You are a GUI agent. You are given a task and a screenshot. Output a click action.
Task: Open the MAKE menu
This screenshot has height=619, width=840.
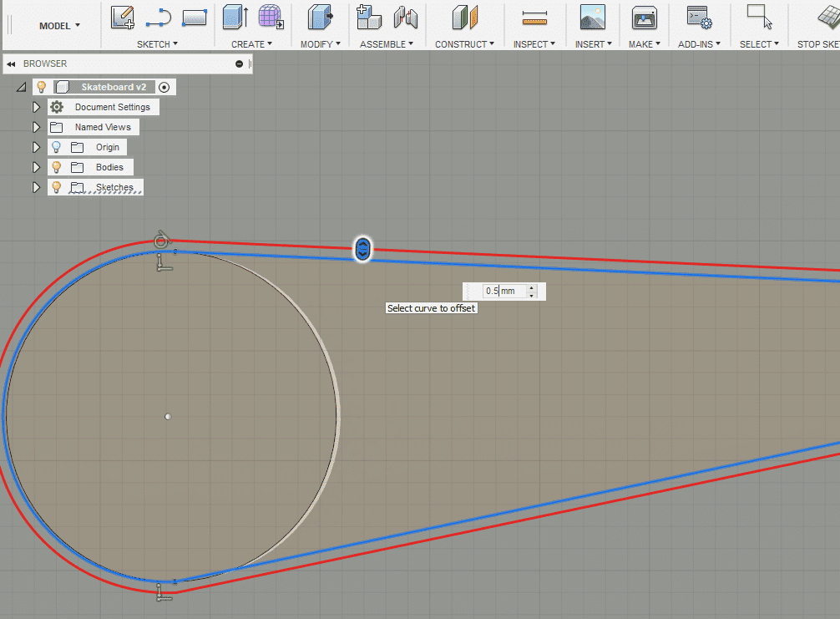point(645,44)
